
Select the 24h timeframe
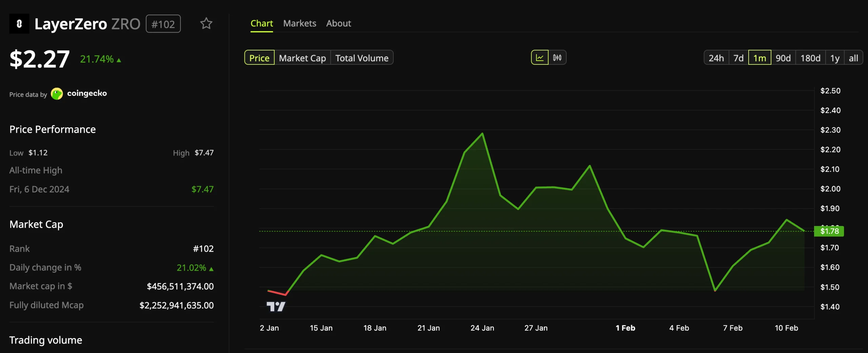coord(716,58)
